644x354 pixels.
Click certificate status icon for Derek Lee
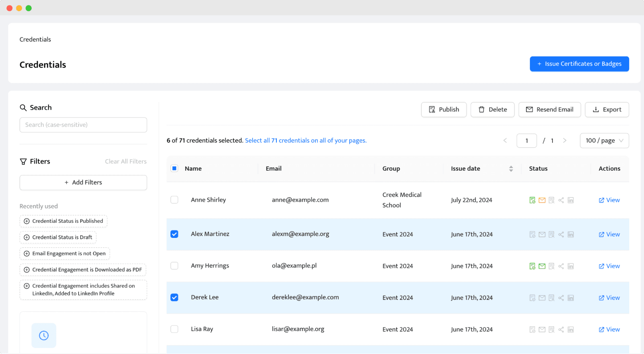coord(551,298)
